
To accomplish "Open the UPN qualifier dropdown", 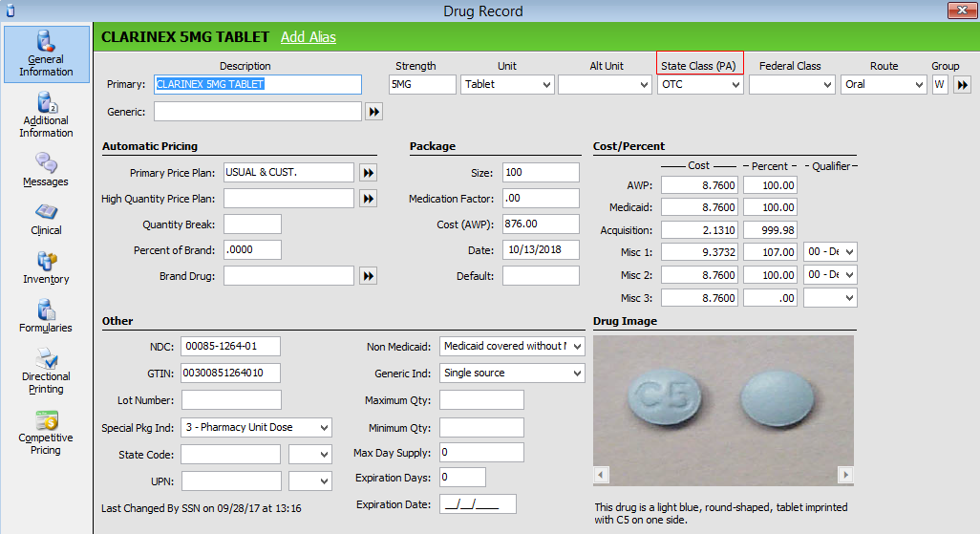I will tap(310, 481).
